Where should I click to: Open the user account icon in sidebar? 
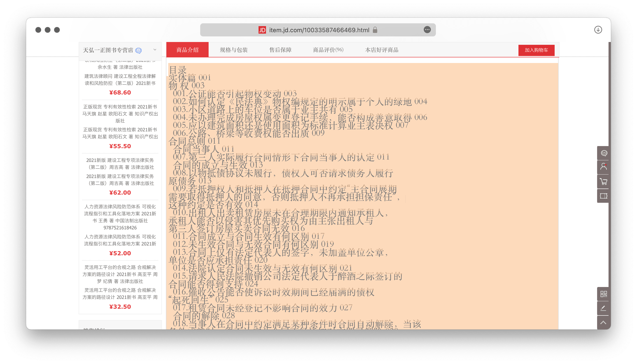[x=604, y=167]
